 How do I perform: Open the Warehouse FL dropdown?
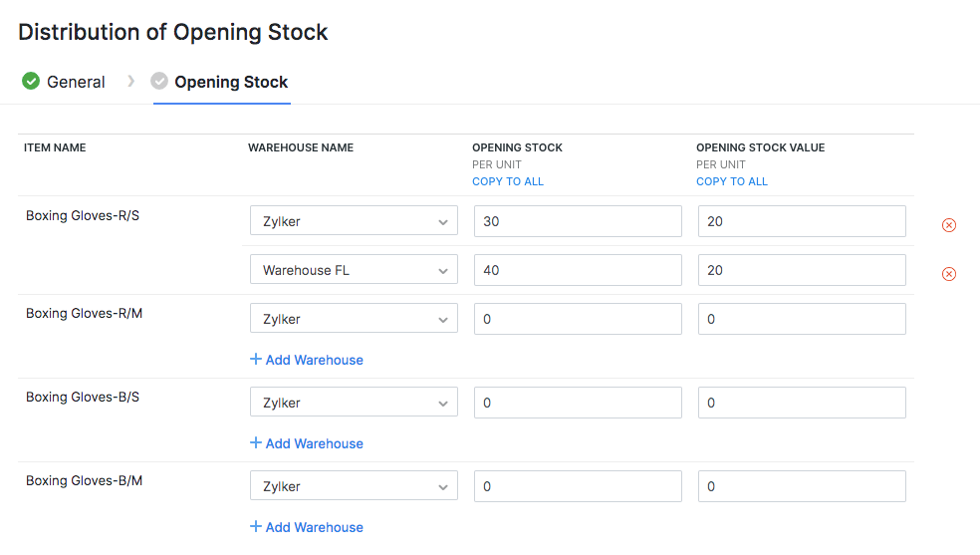click(354, 270)
